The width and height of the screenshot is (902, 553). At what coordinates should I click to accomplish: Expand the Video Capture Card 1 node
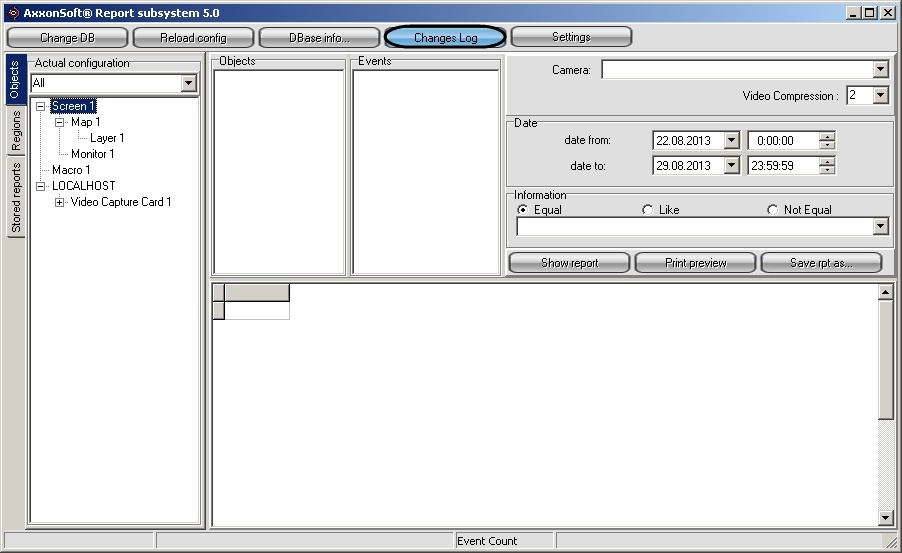pyautogui.click(x=59, y=202)
